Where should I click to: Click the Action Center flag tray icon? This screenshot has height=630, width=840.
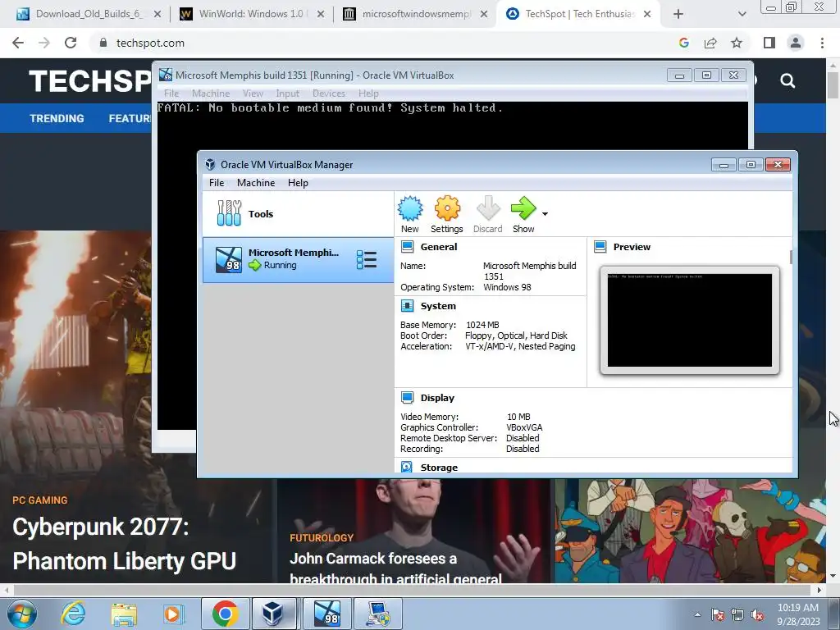click(x=717, y=615)
